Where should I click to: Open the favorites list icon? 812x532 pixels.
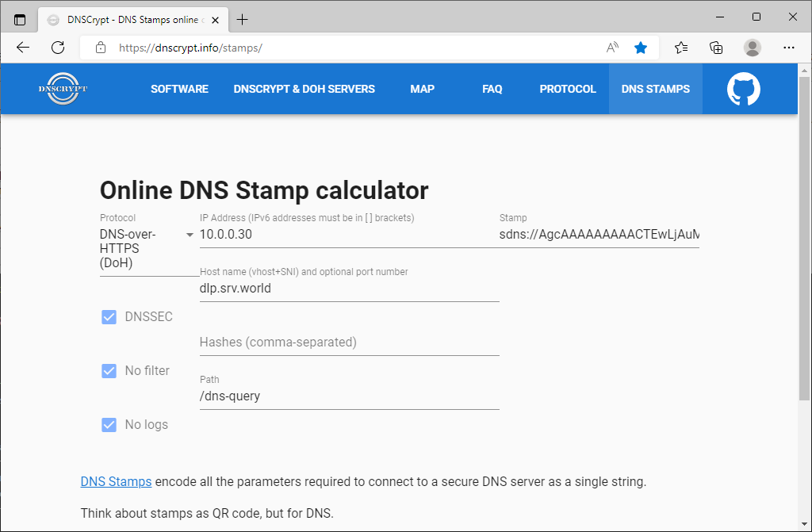click(681, 48)
